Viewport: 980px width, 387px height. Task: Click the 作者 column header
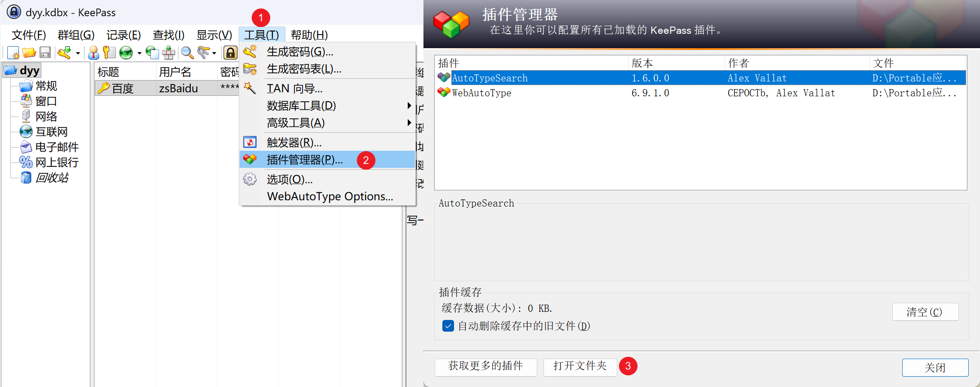tap(797, 63)
